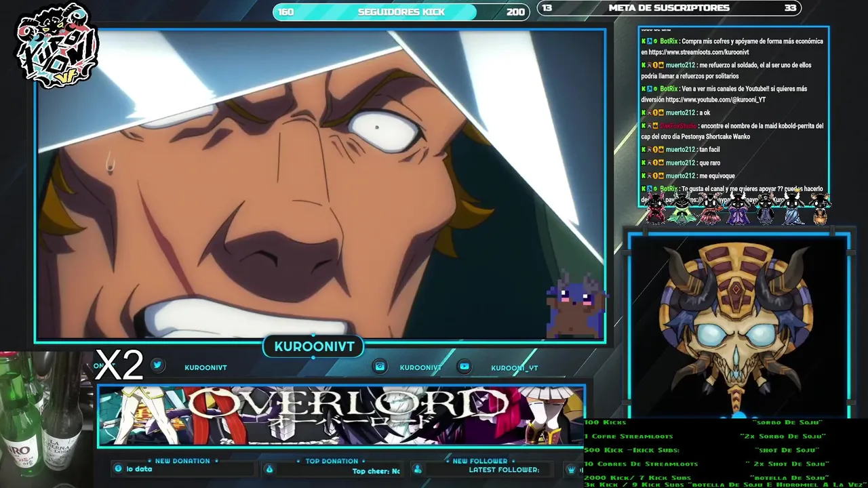Click the Seguidores Kick progress bar
The image size is (868, 488).
[x=401, y=12]
